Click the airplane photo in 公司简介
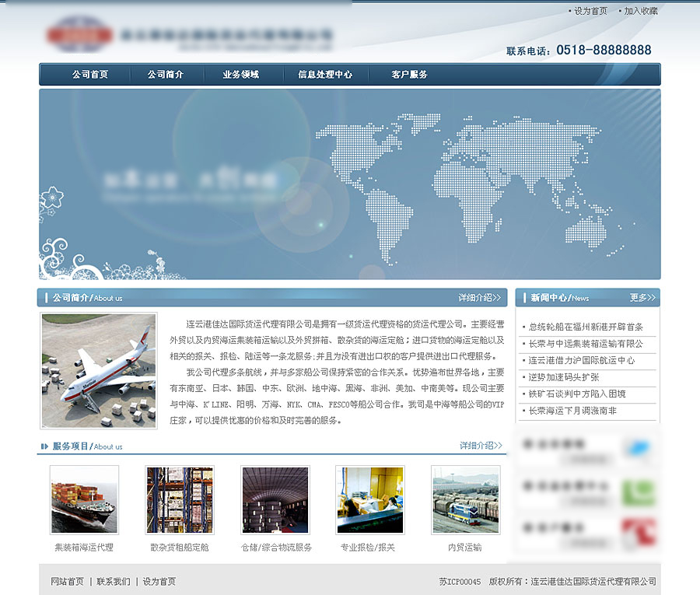The image size is (700, 595). click(x=99, y=370)
